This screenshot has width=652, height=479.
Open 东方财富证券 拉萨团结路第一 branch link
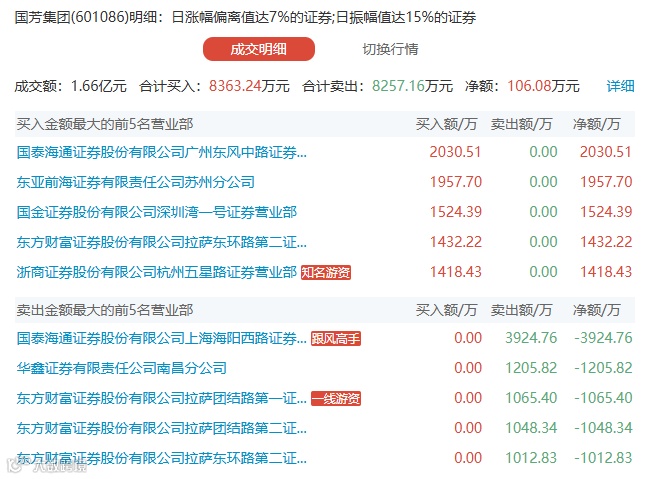pos(161,398)
